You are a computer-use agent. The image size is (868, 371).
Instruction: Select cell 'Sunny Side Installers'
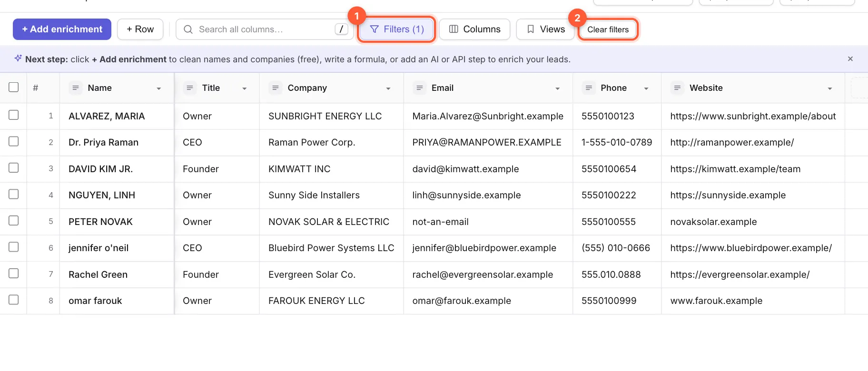(x=331, y=195)
